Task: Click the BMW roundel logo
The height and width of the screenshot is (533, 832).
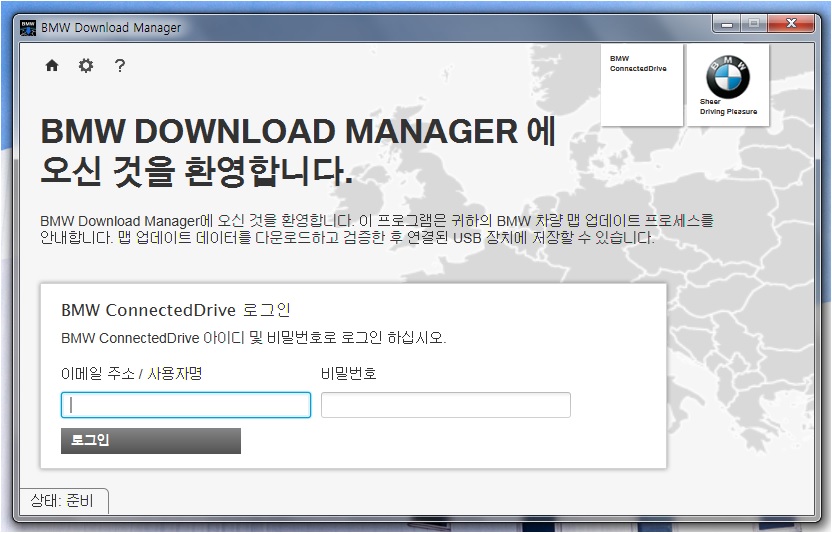Action: click(x=727, y=76)
